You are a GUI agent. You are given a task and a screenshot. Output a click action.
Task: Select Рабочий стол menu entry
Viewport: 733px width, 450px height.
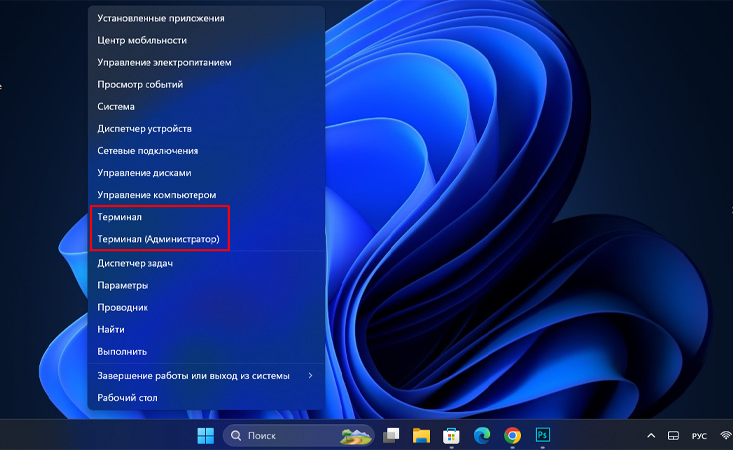[206, 398]
